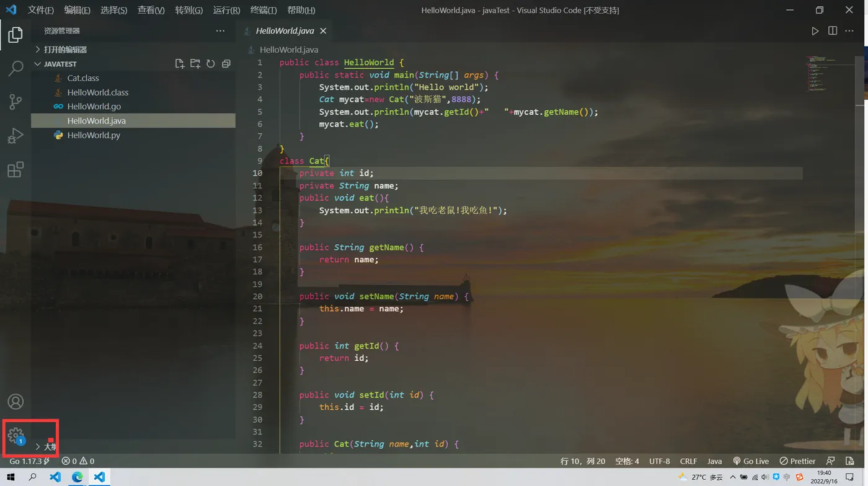Screen dimensions: 868x486
Task: Place cursor on mycat.eat(); line
Action: [x=348, y=124]
